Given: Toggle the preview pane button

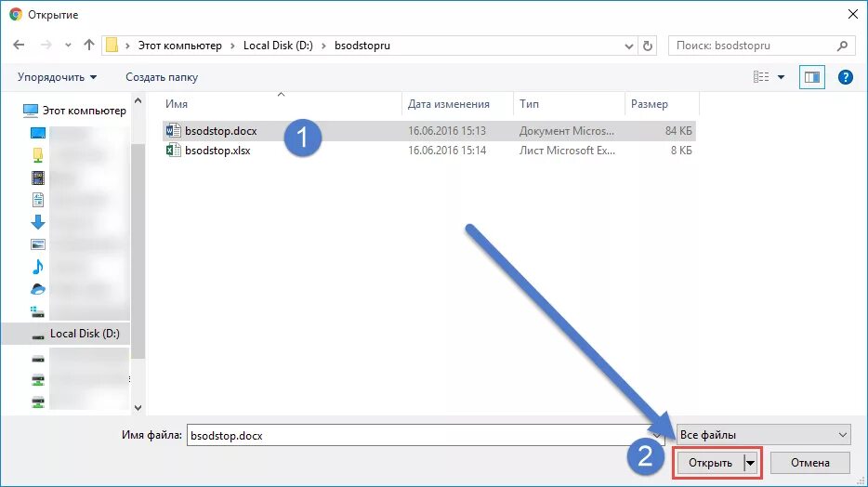Looking at the screenshot, I should (812, 77).
